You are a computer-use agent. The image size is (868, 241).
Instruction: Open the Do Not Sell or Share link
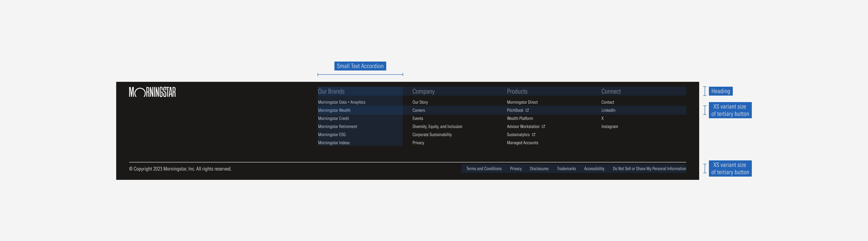tap(649, 168)
